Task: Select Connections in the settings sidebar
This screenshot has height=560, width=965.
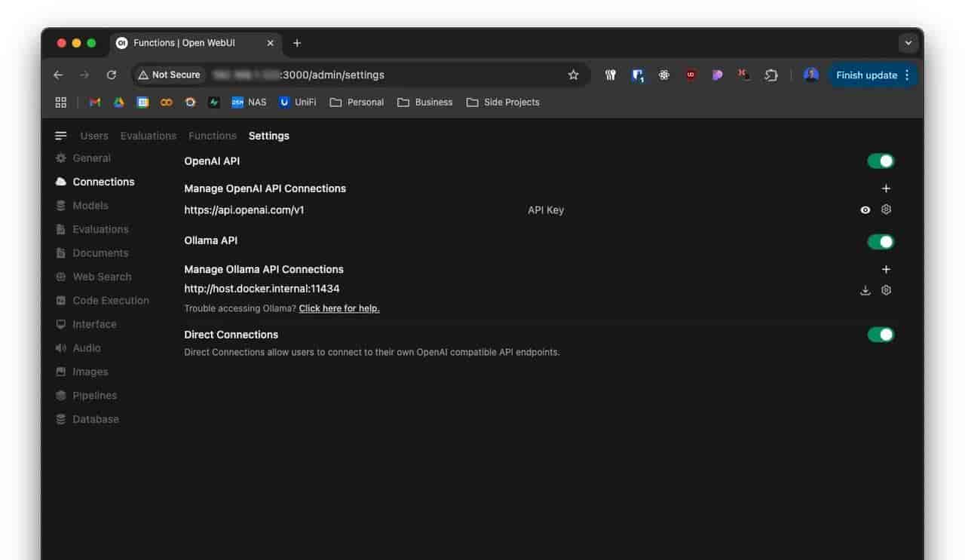Action: coord(95,182)
